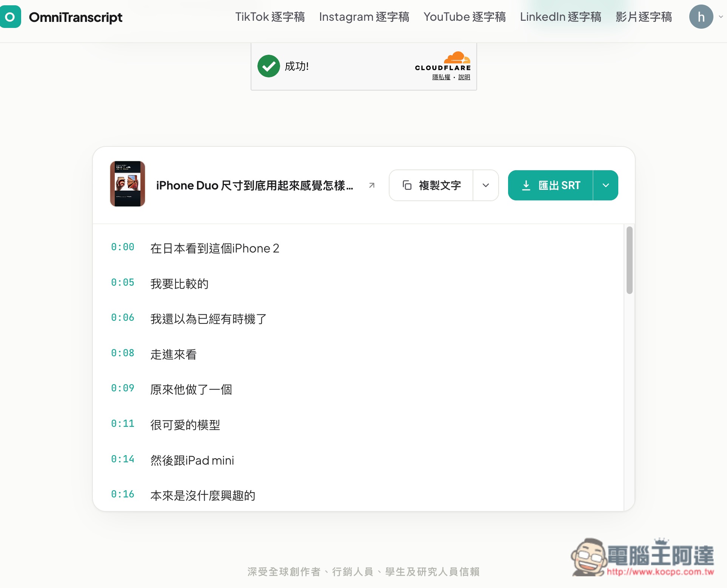Viewport: 727px width, 588px height.
Task: Select line '在日本看到這個iPhone 2'
Action: (215, 248)
